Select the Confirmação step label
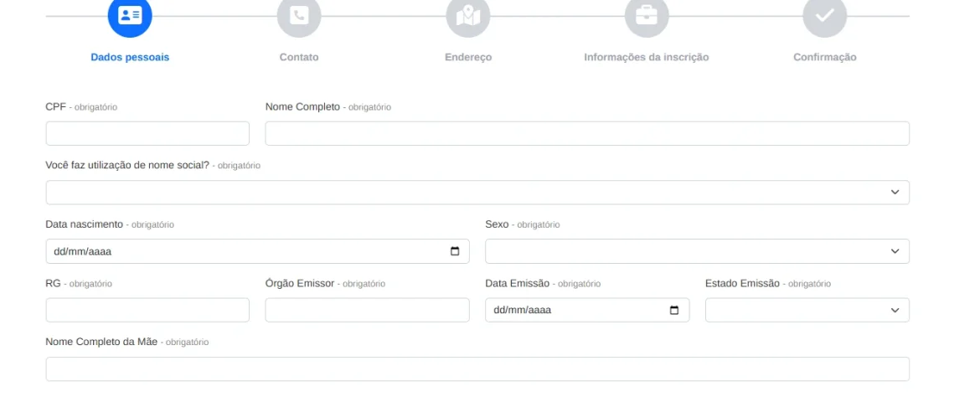The width and height of the screenshot is (980, 402). point(825,58)
